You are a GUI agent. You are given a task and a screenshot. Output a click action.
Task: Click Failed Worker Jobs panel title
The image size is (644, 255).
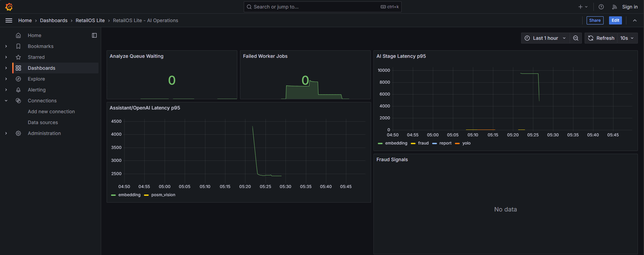(x=265, y=56)
